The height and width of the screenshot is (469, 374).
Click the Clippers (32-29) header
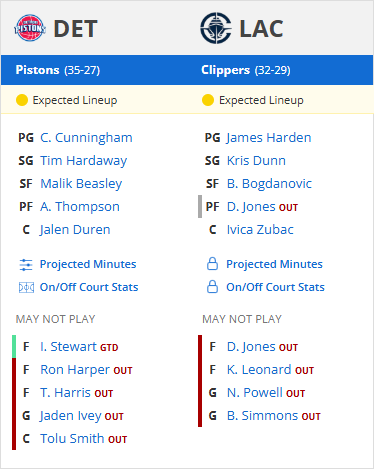click(246, 70)
